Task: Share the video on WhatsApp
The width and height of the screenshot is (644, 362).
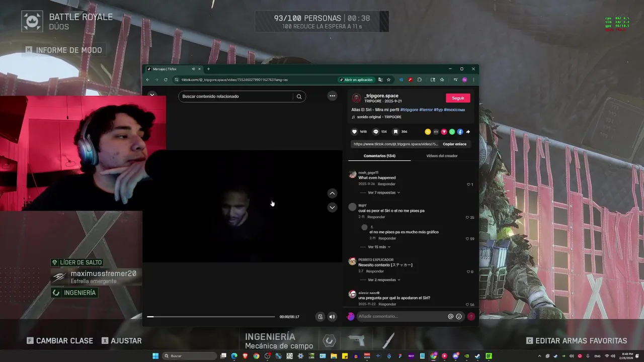Action: click(452, 132)
